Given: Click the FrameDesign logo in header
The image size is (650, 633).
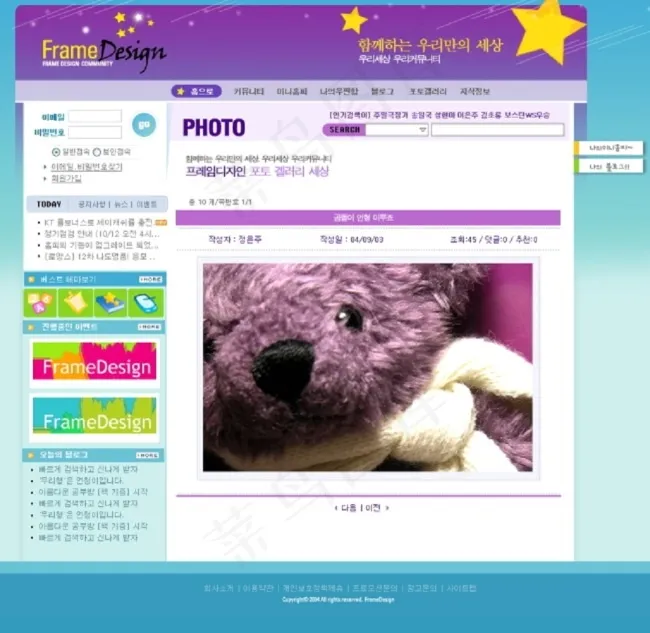Looking at the screenshot, I should [103, 51].
